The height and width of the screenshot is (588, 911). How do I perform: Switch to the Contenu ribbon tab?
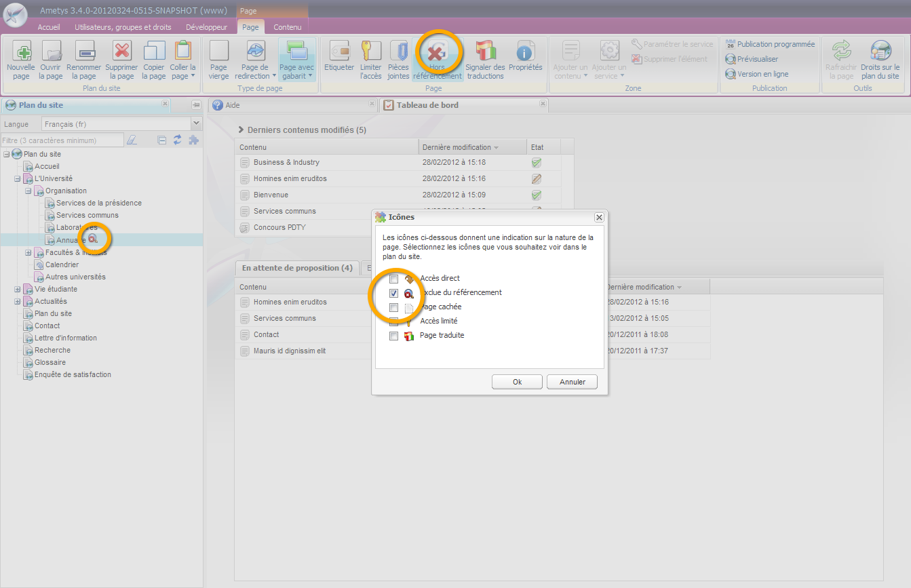point(288,27)
